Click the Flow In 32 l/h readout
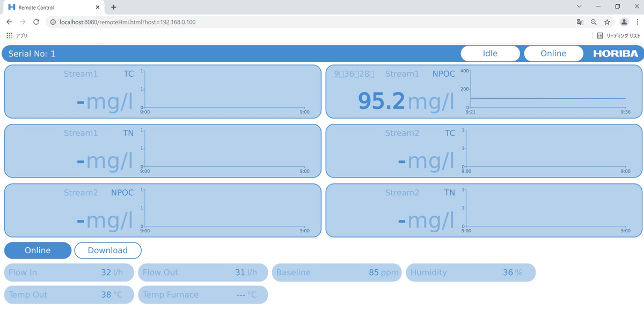 coord(69,272)
